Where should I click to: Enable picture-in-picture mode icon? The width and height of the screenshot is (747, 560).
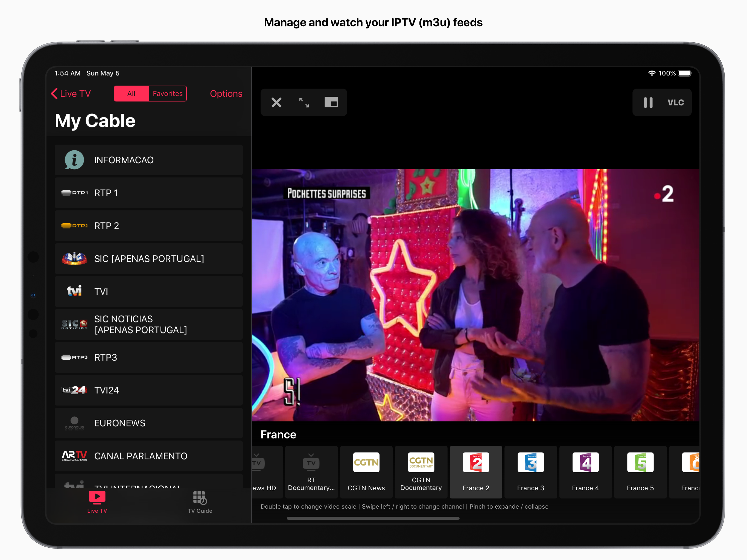(331, 102)
